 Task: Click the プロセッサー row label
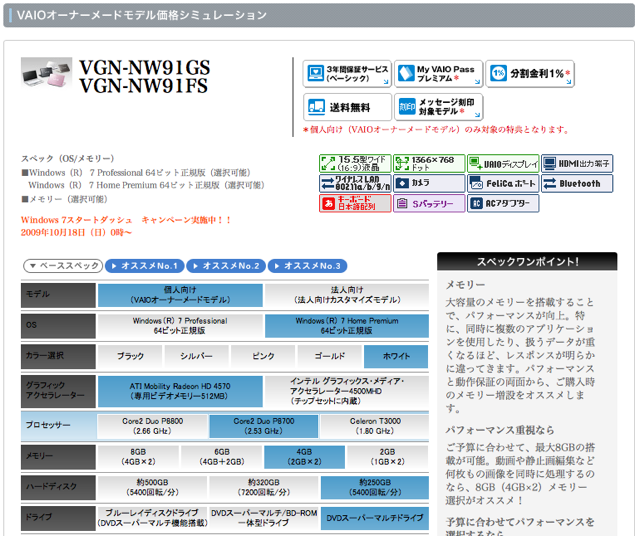(x=58, y=426)
